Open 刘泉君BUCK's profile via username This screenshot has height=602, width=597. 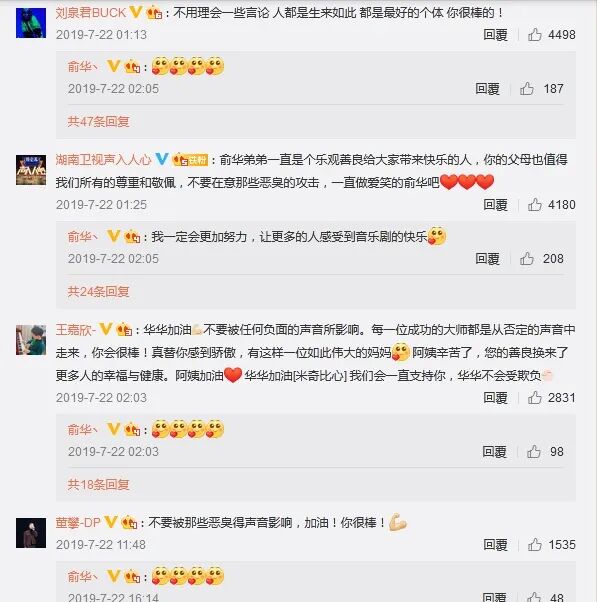pos(91,13)
